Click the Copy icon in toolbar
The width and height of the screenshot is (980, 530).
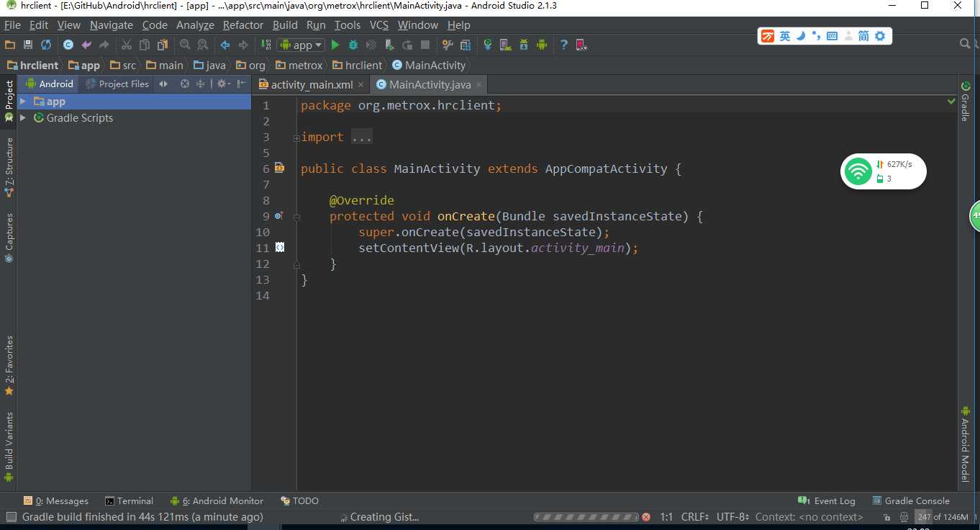click(145, 45)
